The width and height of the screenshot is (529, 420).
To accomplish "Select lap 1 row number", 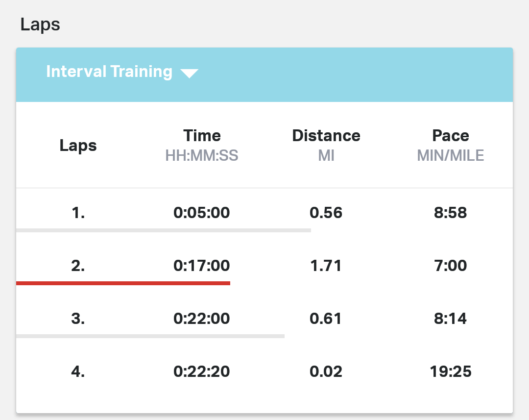I will (78, 213).
